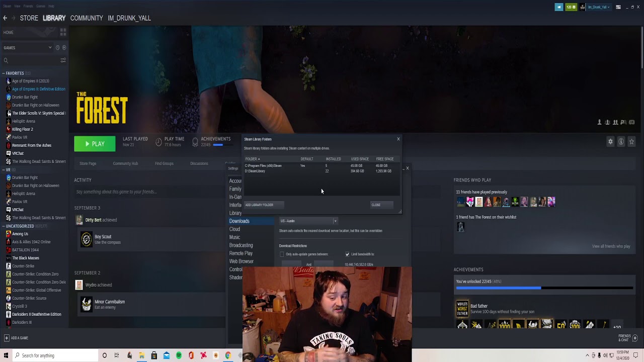The image size is (644, 362).
Task: Select Cloud in Settings sidebar
Action: [x=234, y=229]
